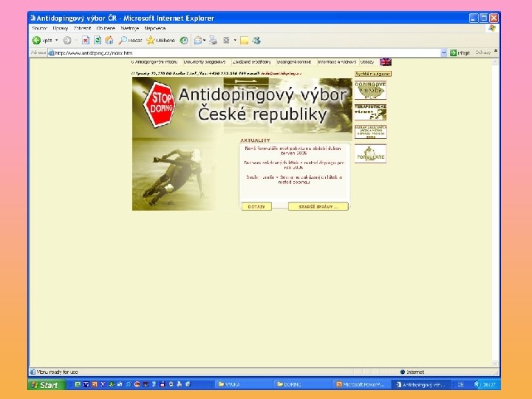The width and height of the screenshot is (532, 399).
Task: Expand the Links toolbar chevron
Action: (495, 51)
